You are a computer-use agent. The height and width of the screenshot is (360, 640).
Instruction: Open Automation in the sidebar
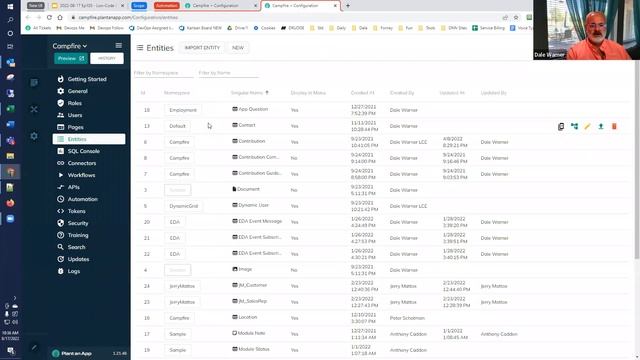(x=82, y=199)
